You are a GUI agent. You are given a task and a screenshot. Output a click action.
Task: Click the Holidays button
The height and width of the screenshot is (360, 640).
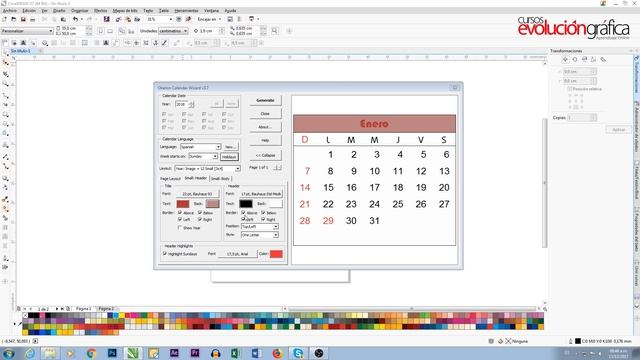click(229, 157)
